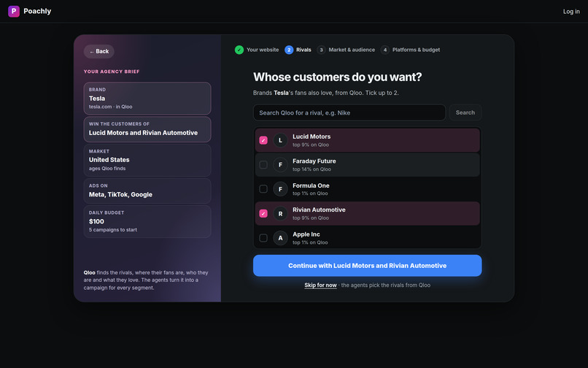Click '5 campaigns to start' text
This screenshot has width=588, height=368.
click(112, 230)
